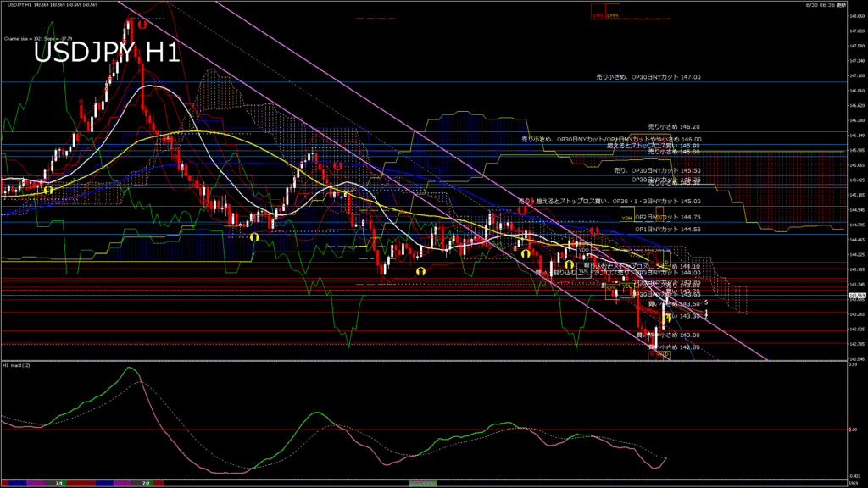Image resolution: width=868 pixels, height=488 pixels.
Task: Select yellow arrow marker beside 買い 143.30 label
Action: [x=667, y=319]
